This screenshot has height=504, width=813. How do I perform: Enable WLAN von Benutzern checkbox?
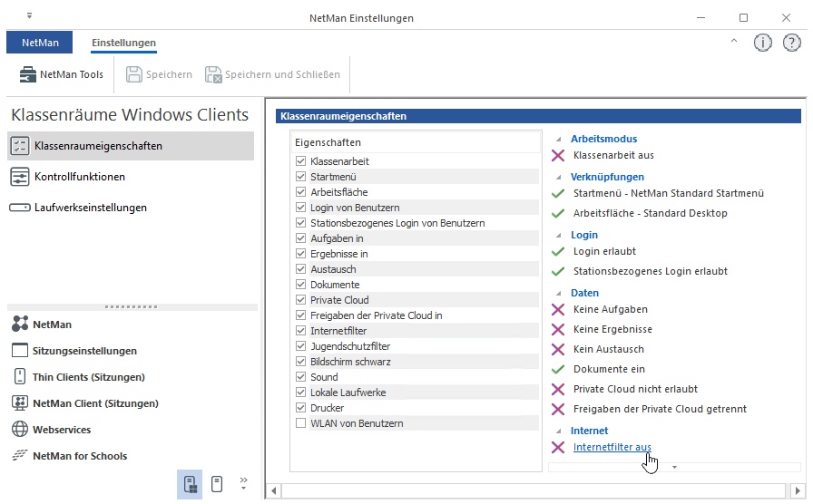(300, 423)
